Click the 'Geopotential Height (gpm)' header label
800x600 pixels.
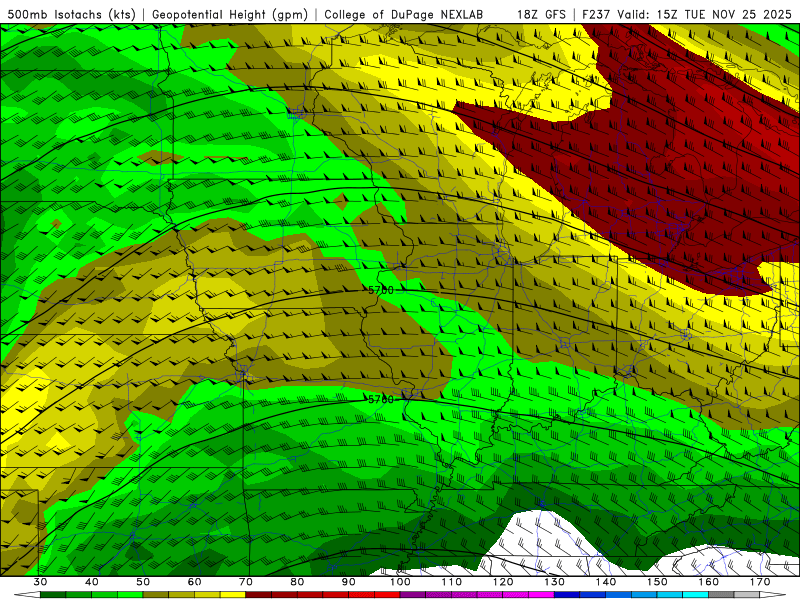click(x=230, y=14)
